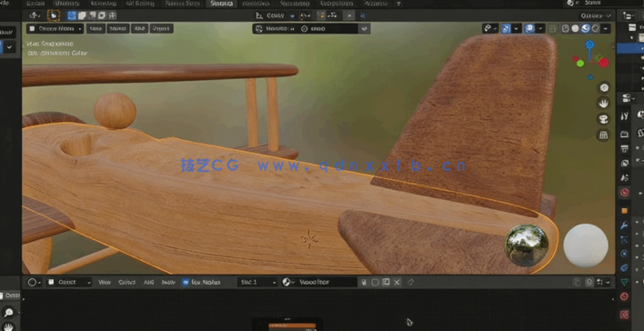Open the World properties tab
The width and height of the screenshot is (644, 331).
point(624,192)
